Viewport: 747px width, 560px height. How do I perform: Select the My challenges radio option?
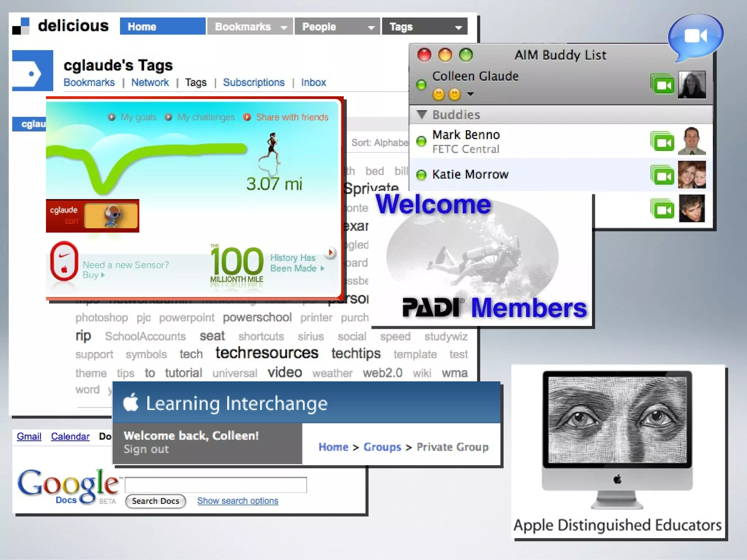168,117
